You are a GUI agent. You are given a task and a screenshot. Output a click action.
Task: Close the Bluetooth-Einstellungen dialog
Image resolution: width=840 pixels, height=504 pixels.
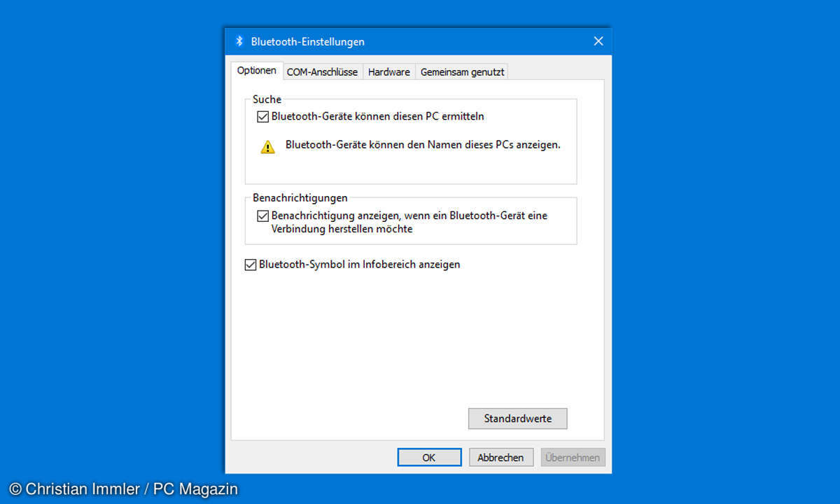(598, 41)
